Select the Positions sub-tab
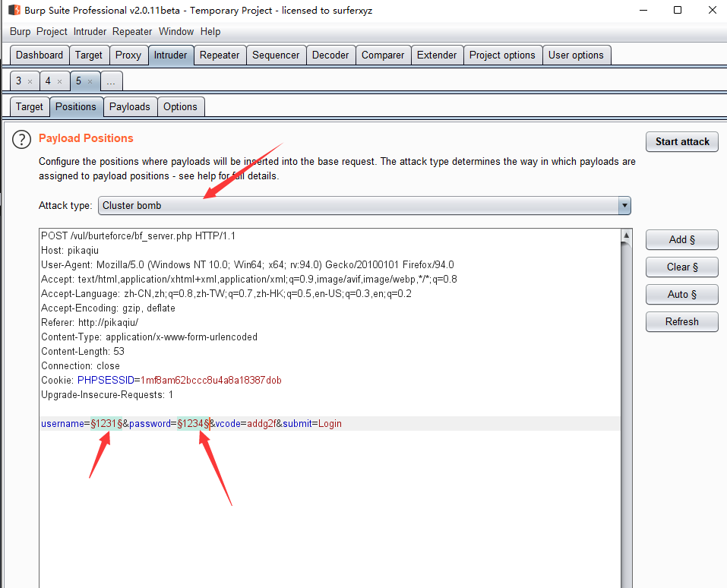The image size is (727, 588). (x=76, y=107)
